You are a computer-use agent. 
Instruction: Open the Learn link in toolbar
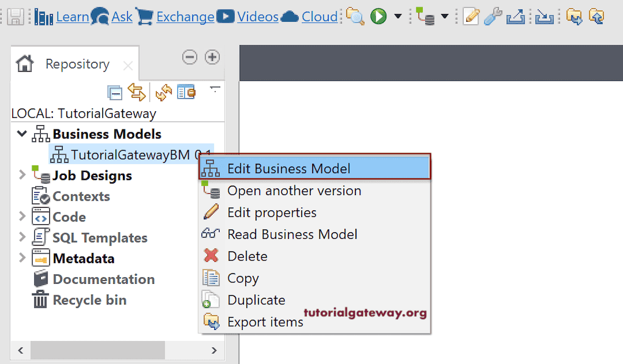pos(72,16)
